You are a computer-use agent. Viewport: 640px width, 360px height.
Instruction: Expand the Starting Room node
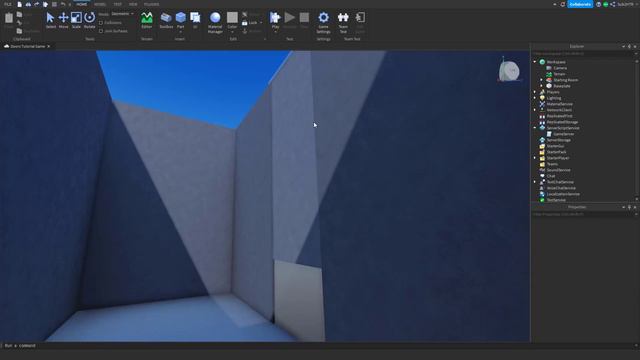point(541,80)
